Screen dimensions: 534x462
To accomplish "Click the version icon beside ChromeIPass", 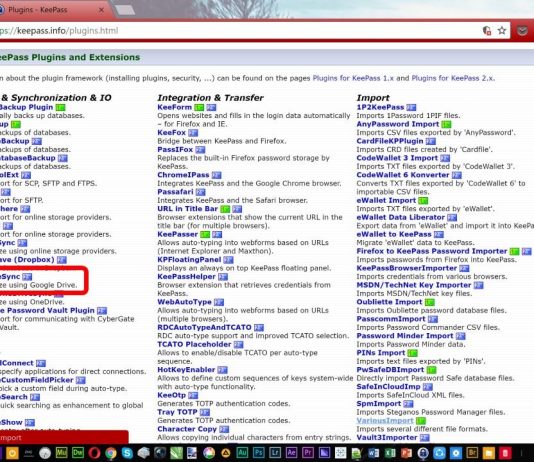I will point(217,175).
